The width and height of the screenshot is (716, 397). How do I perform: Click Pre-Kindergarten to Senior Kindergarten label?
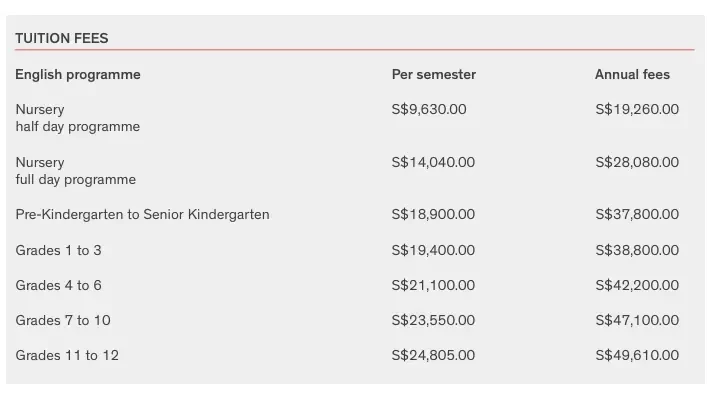[x=142, y=214]
